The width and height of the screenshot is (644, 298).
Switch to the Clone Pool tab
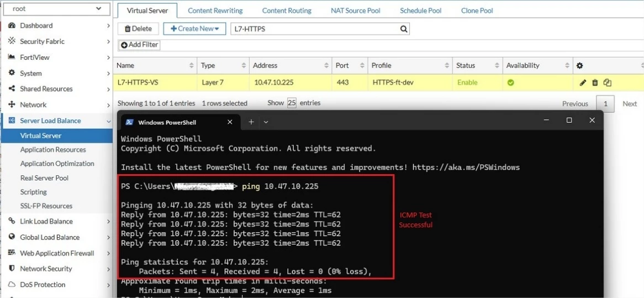[x=477, y=11]
